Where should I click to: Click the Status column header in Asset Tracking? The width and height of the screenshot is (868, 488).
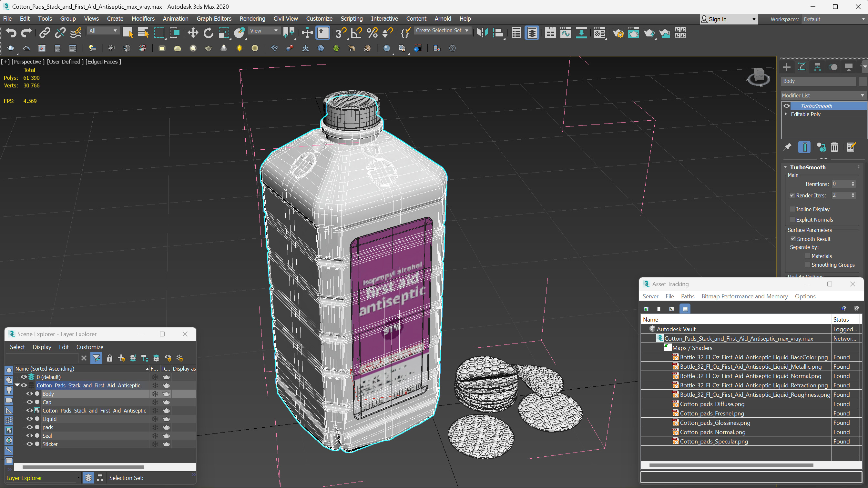(846, 320)
